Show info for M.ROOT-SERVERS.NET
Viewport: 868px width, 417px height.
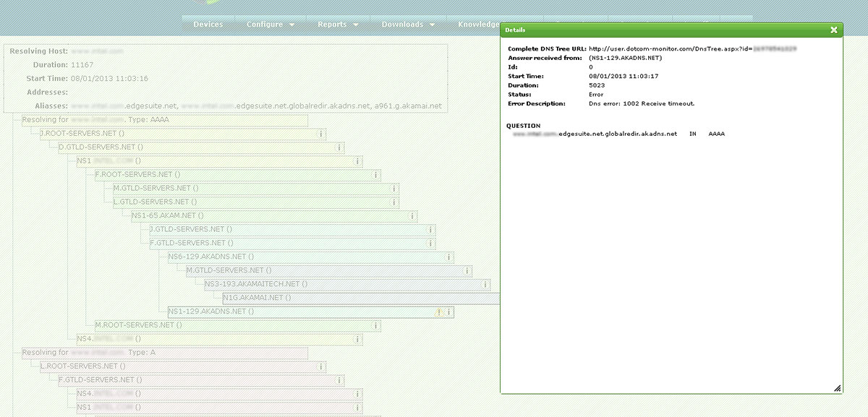click(x=376, y=325)
